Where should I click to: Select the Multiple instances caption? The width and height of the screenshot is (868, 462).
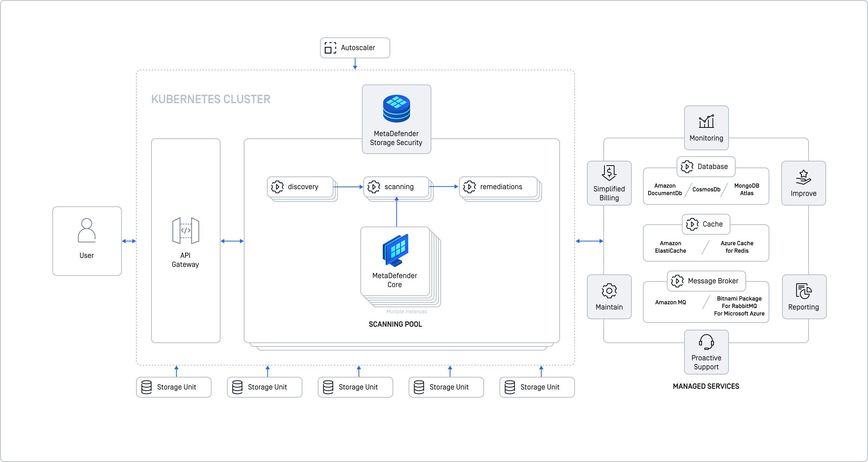406,312
